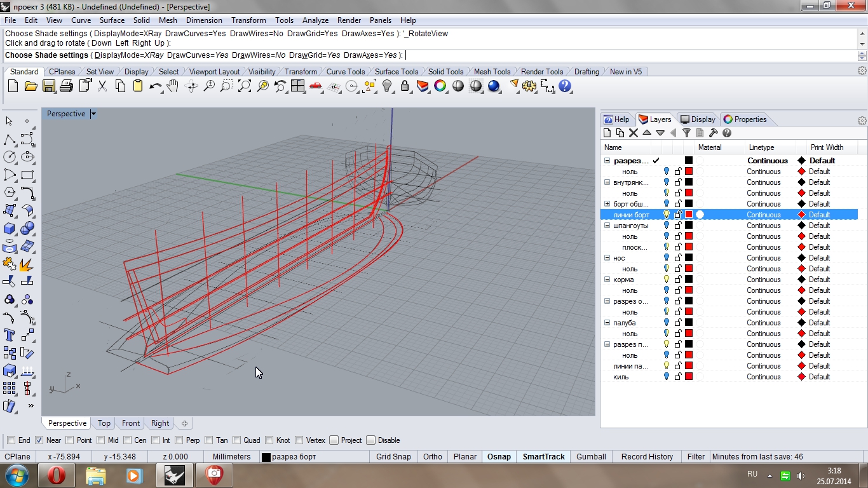Viewport: 868px width, 488px height.
Task: Click red color swatch of киль layer
Action: pos(688,377)
